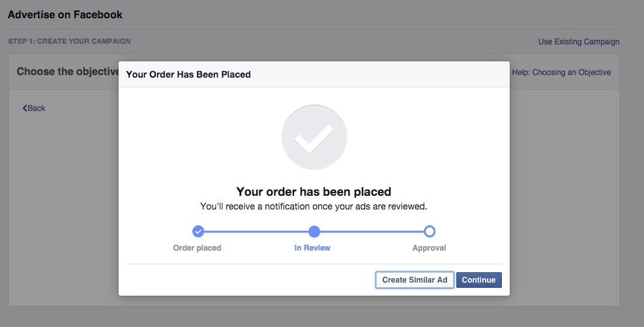Click the large gray checkmark circle icon

[314, 137]
